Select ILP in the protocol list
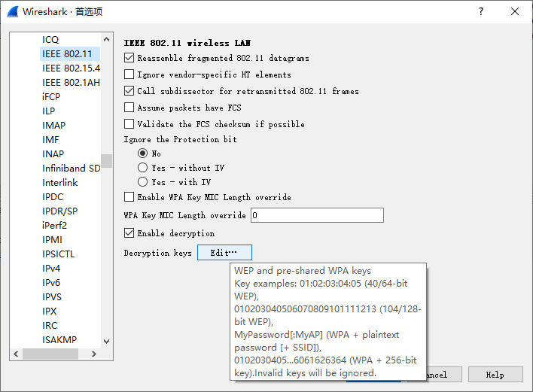The height and width of the screenshot is (392, 533). tap(48, 111)
